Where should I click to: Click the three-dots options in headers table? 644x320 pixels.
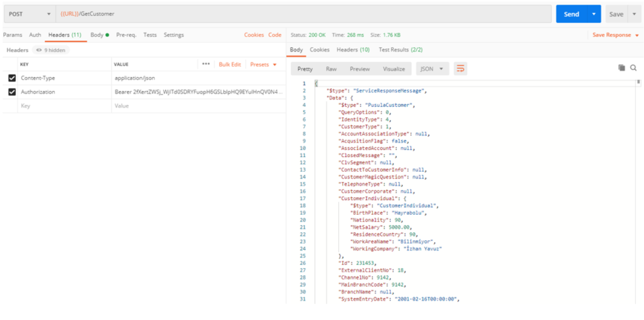(x=206, y=64)
